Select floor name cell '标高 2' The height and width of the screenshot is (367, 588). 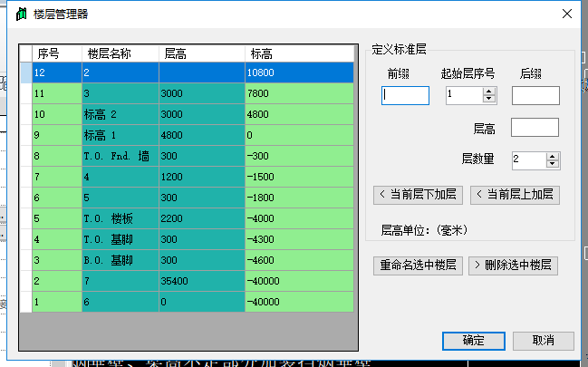120,114
